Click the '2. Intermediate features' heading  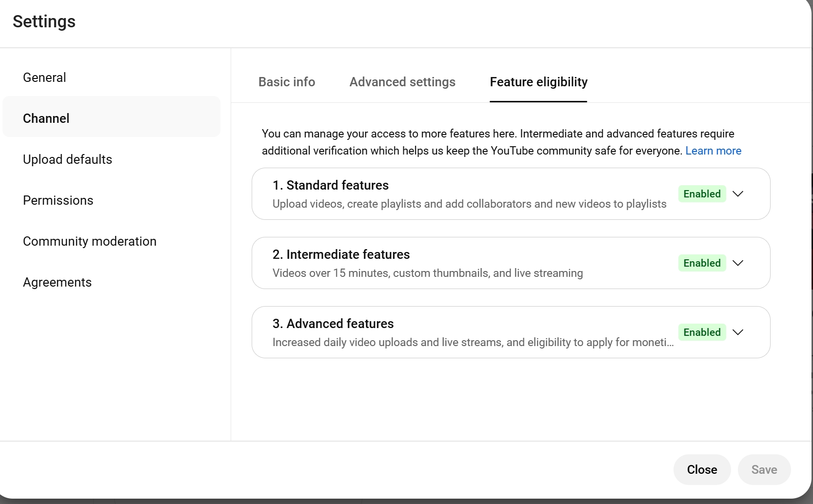pos(341,254)
